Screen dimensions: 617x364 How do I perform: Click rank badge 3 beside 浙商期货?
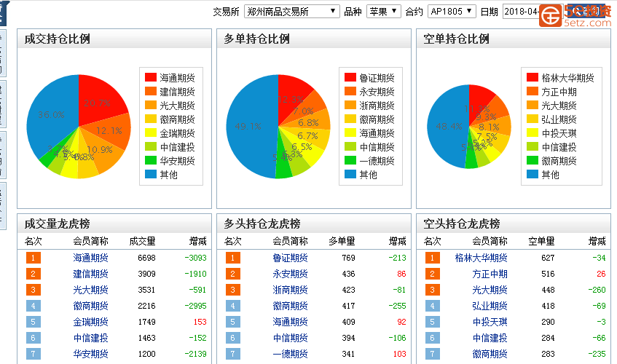click(x=232, y=290)
